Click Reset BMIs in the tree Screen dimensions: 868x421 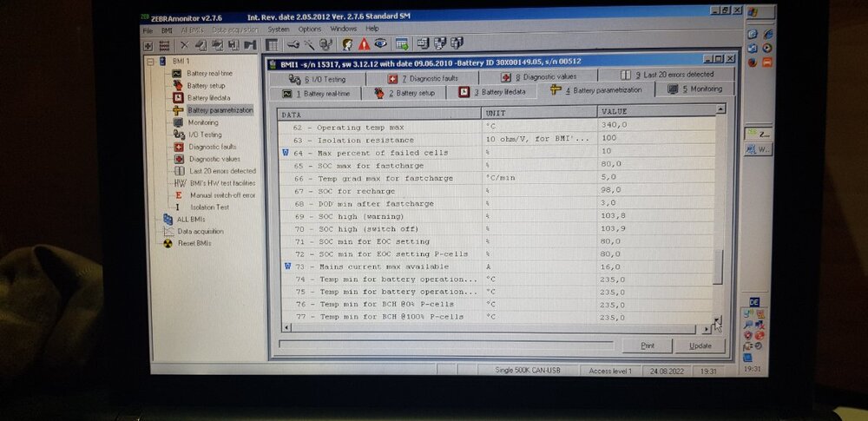tap(194, 243)
